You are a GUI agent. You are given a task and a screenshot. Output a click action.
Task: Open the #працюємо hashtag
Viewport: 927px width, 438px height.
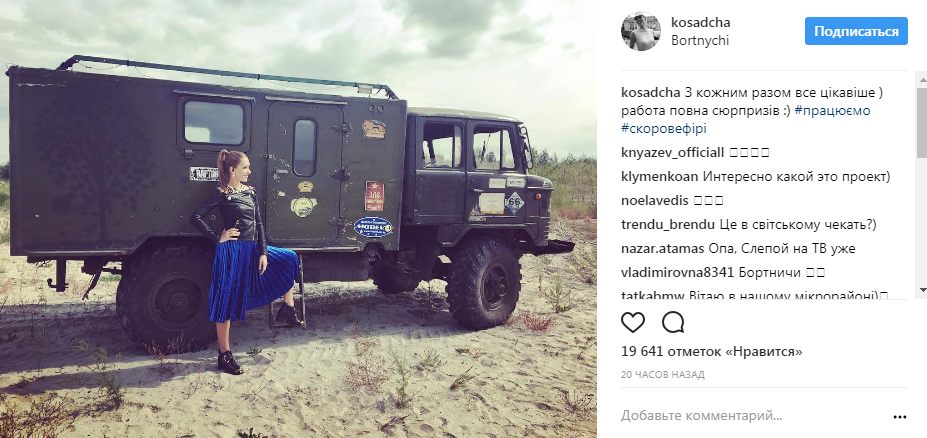(832, 111)
